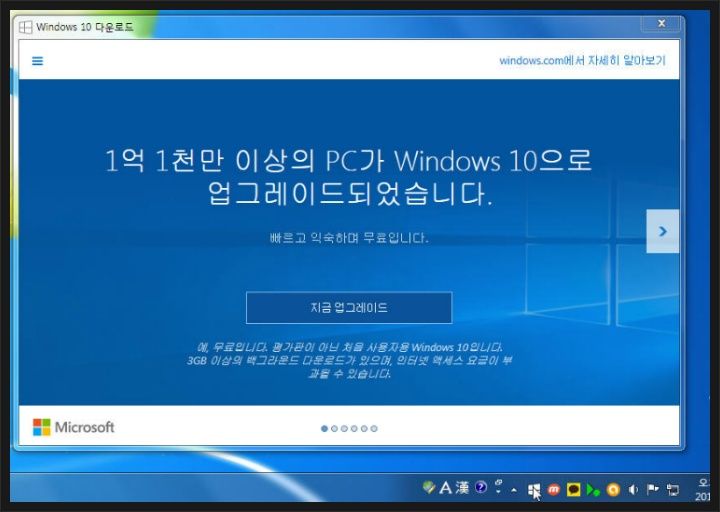Click the green play-shaped tray icon

click(593, 490)
